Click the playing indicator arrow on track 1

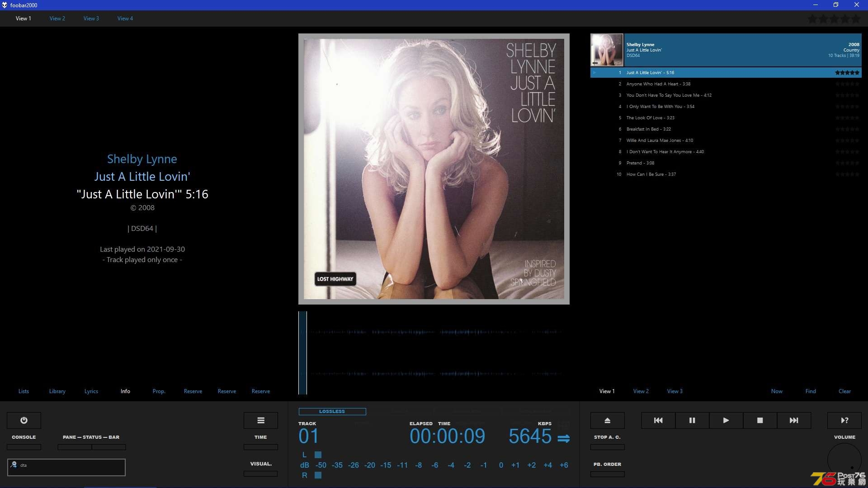point(594,73)
